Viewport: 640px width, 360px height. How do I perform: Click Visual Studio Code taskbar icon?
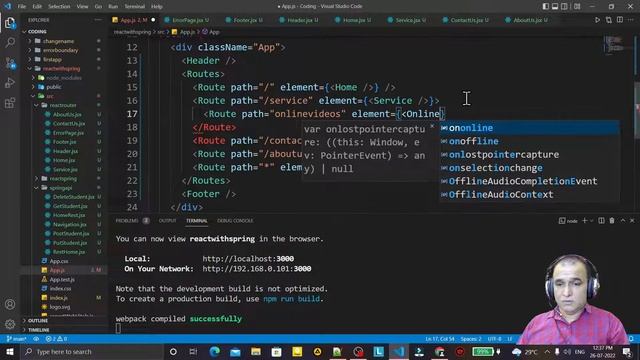coord(399,351)
